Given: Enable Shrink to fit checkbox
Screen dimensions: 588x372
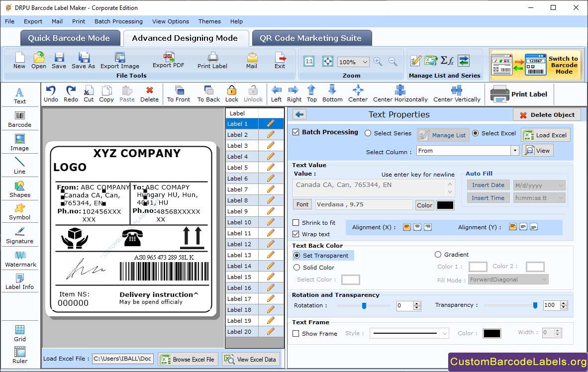Looking at the screenshot, I should 296,223.
